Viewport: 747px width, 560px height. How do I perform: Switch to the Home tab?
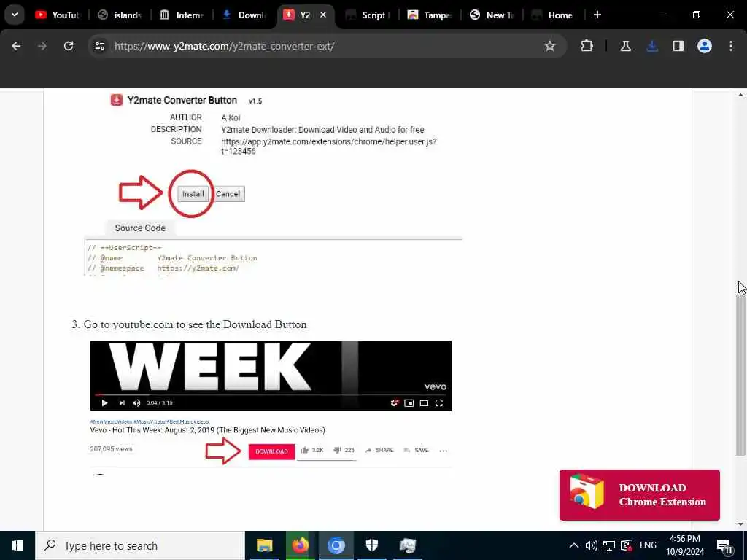[x=553, y=15]
